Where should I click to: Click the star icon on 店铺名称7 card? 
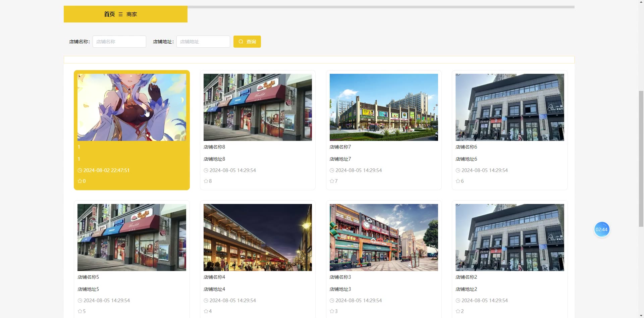[332, 181]
